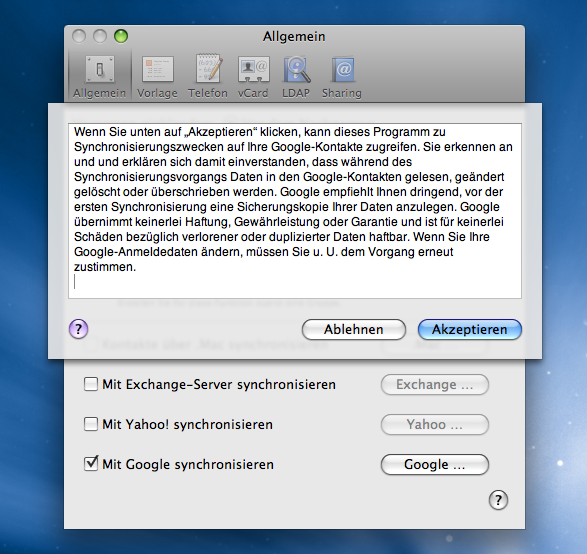Image resolution: width=587 pixels, height=554 pixels.
Task: Open help from the purple question mark
Action: [79, 329]
